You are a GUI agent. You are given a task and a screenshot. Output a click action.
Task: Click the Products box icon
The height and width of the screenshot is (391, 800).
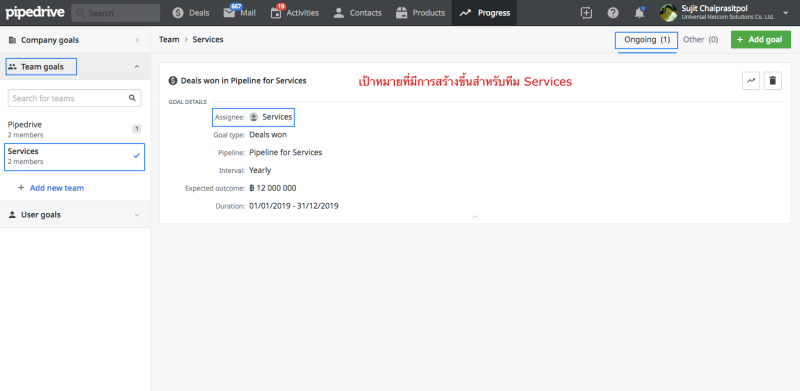[402, 13]
